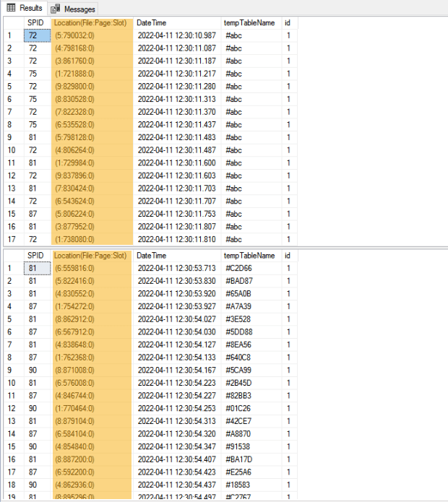Select temp table cell #BA17D

[251, 459]
